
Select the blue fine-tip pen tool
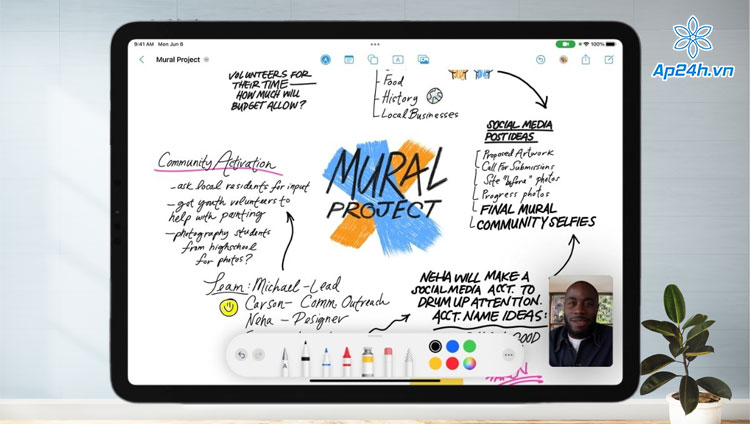pos(326,362)
